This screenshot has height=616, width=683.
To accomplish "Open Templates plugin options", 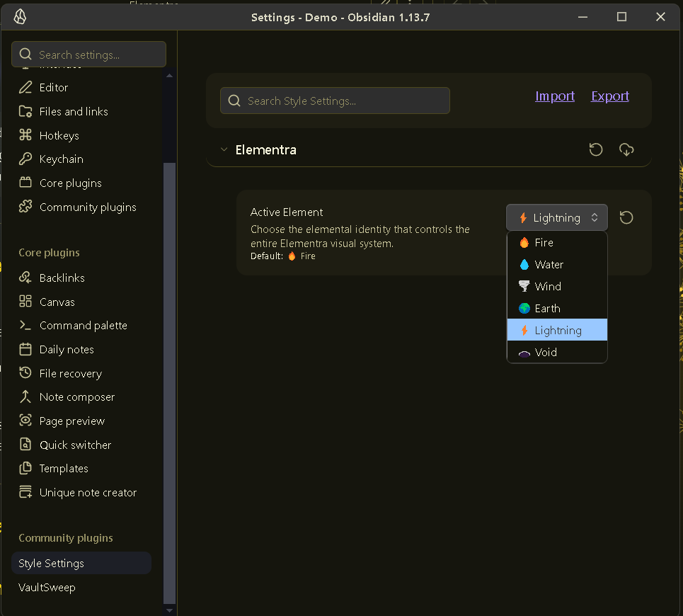I will point(81,468).
